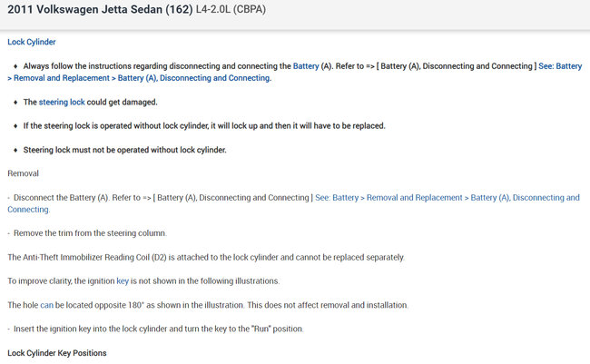Click the 'can' link in hole sentence

pyautogui.click(x=47, y=304)
